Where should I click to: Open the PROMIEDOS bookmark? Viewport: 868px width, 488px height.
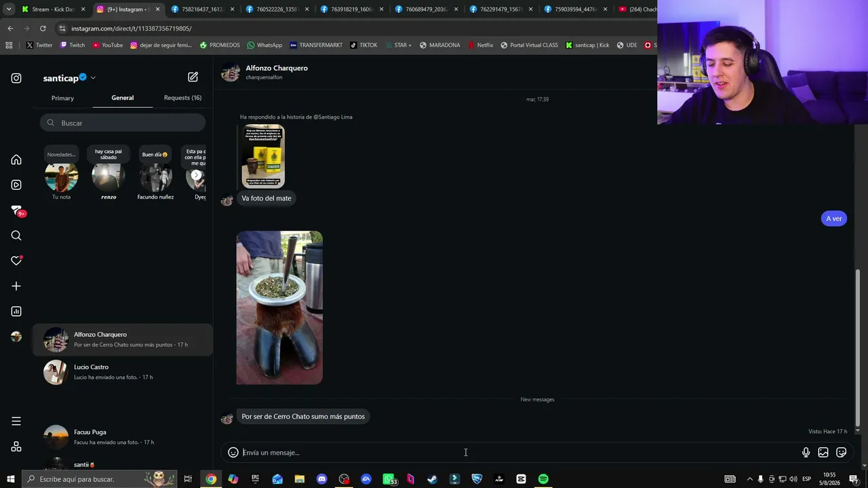point(220,45)
